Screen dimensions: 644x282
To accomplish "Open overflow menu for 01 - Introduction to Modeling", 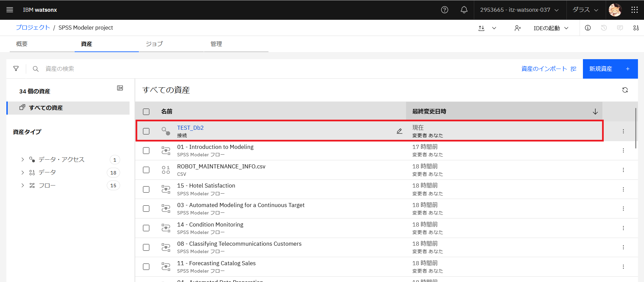I will pyautogui.click(x=624, y=150).
